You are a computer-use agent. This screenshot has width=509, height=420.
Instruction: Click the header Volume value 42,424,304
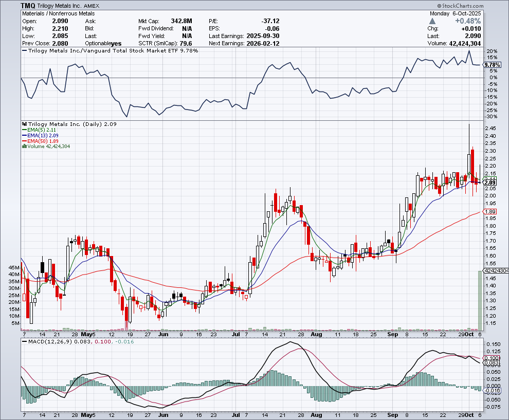tap(465, 44)
